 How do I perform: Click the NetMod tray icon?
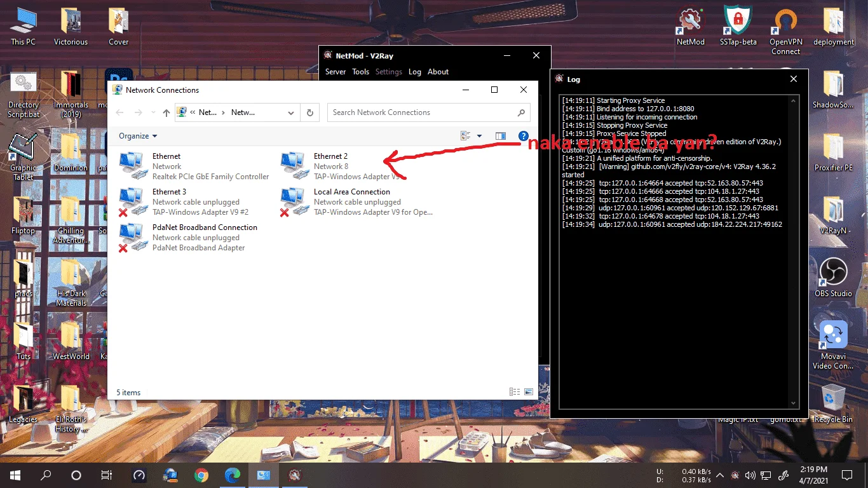pos(735,475)
